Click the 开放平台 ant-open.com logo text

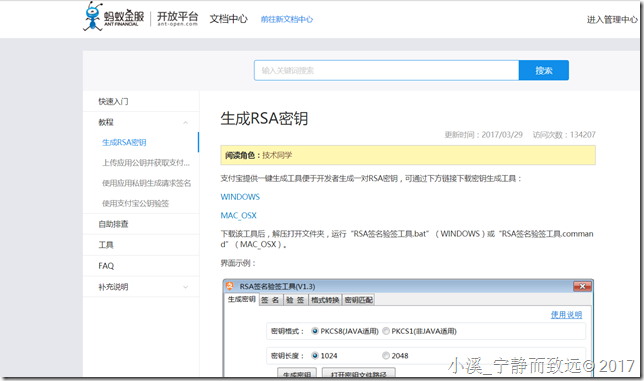(x=177, y=18)
